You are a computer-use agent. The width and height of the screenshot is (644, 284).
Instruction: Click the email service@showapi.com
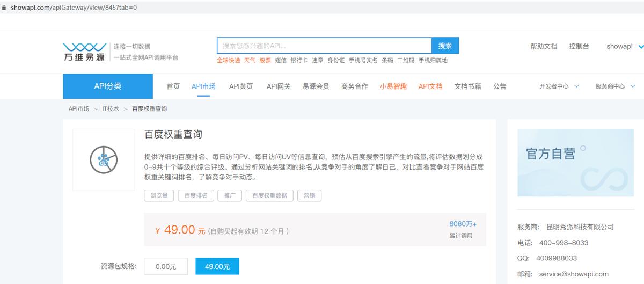(574, 274)
